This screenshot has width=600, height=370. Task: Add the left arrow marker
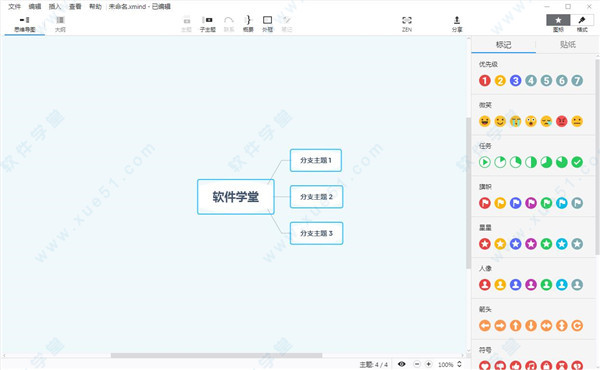point(484,326)
